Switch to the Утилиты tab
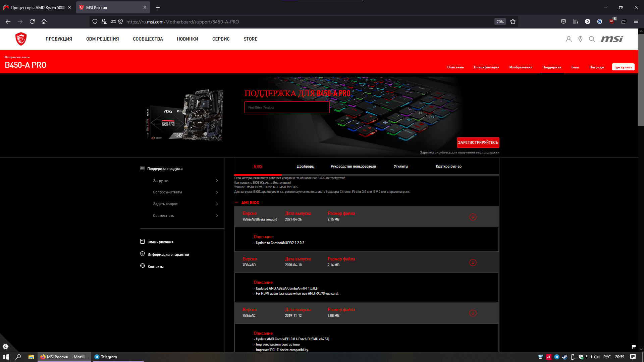Screen dimensions: 644x362 click(x=401, y=166)
